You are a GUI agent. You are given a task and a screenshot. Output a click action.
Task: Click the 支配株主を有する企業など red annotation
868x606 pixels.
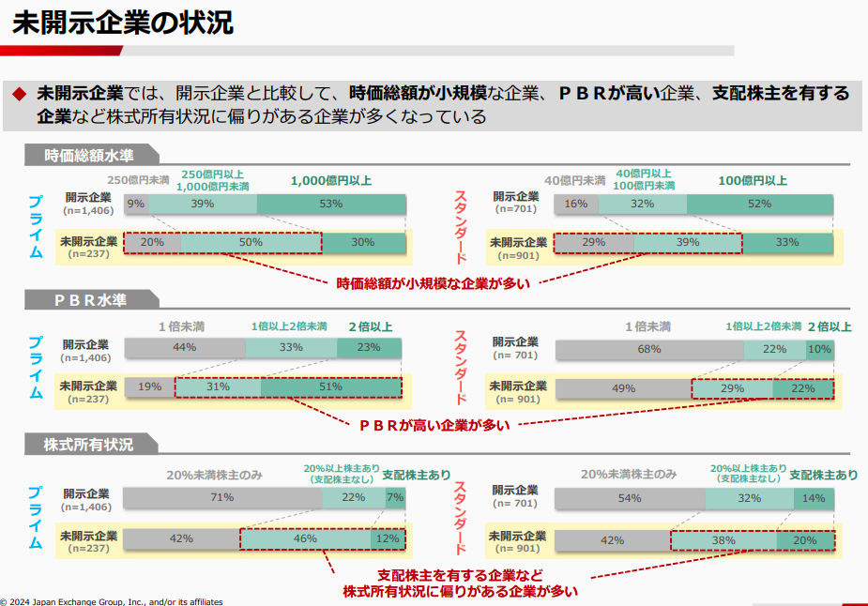tap(460, 575)
